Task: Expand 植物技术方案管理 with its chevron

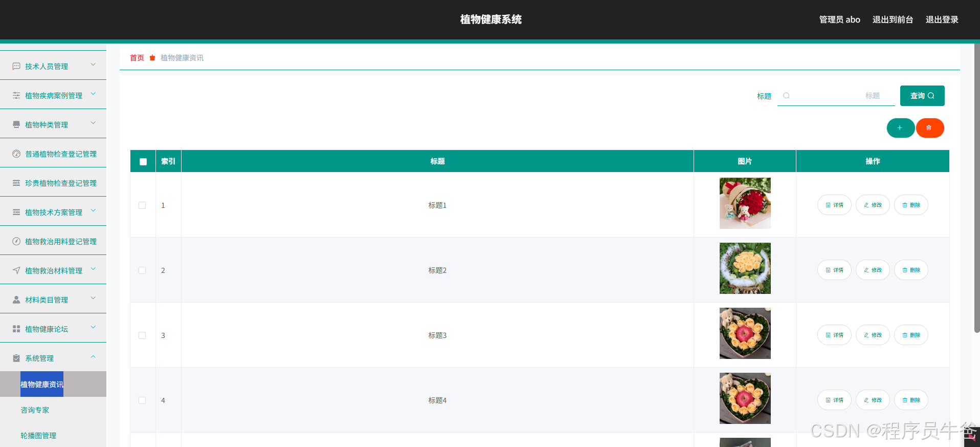Action: click(93, 210)
